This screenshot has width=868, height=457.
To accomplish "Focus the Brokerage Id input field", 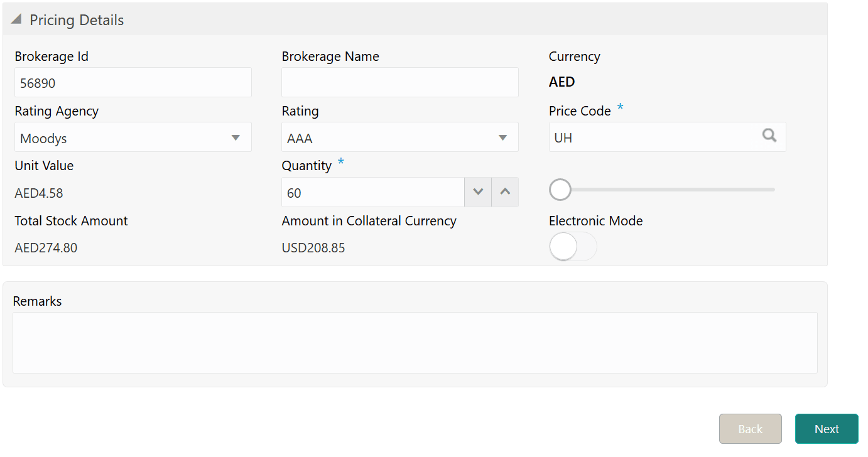I will point(133,83).
